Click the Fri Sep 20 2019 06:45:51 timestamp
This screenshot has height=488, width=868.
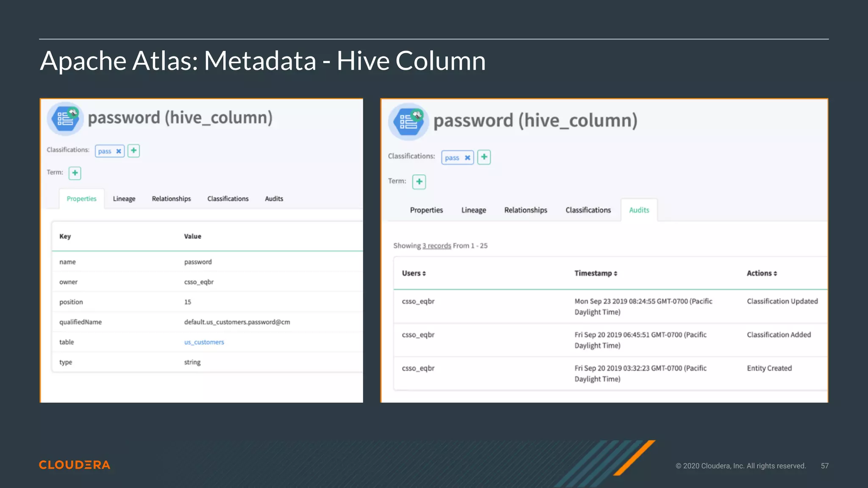coord(640,340)
